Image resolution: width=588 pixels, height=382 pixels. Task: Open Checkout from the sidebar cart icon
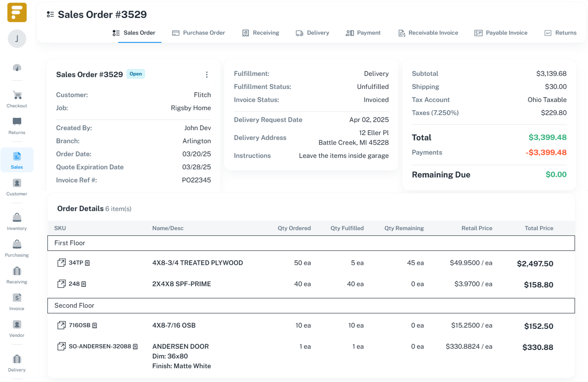pyautogui.click(x=17, y=95)
